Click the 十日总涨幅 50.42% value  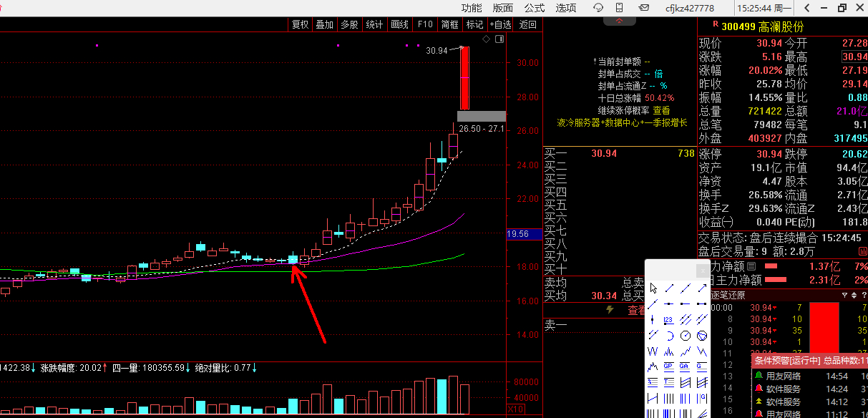point(659,98)
